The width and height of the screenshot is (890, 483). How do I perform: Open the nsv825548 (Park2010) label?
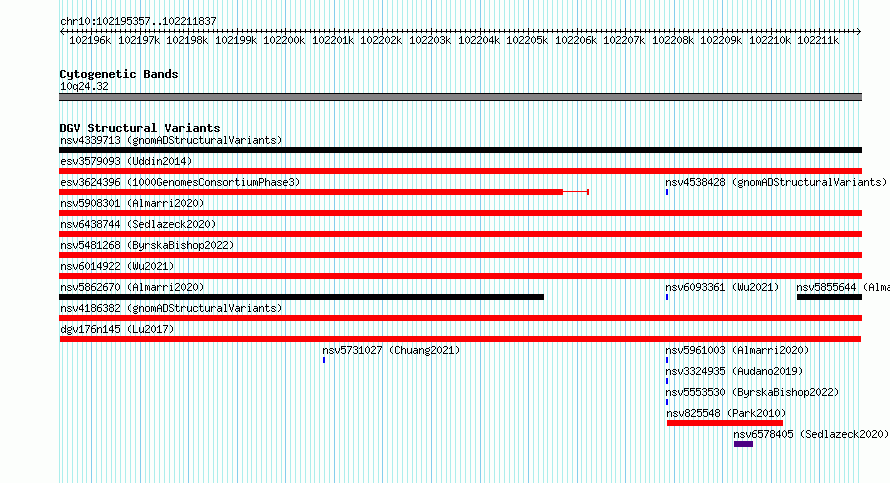[x=727, y=413]
